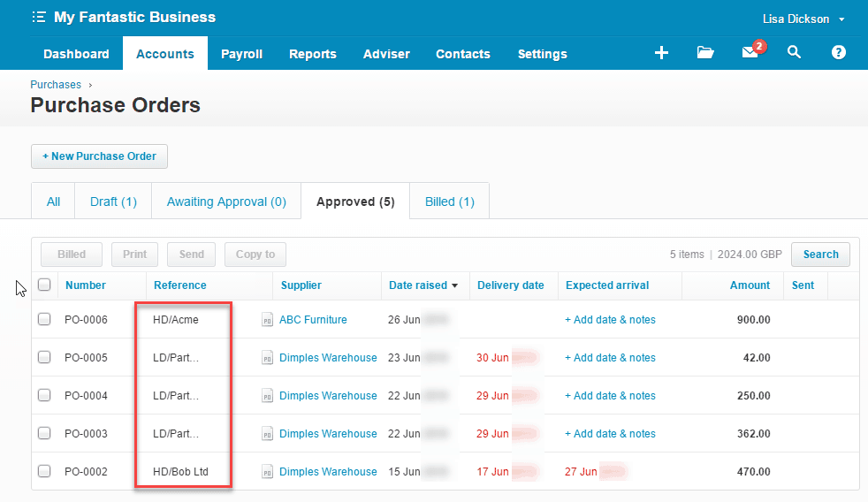This screenshot has height=502, width=868.
Task: Tick the checkbox for PO-0006
Action: point(44,319)
